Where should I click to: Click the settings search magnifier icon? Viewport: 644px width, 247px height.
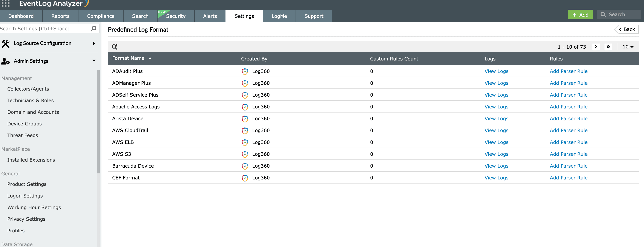pos(94,29)
